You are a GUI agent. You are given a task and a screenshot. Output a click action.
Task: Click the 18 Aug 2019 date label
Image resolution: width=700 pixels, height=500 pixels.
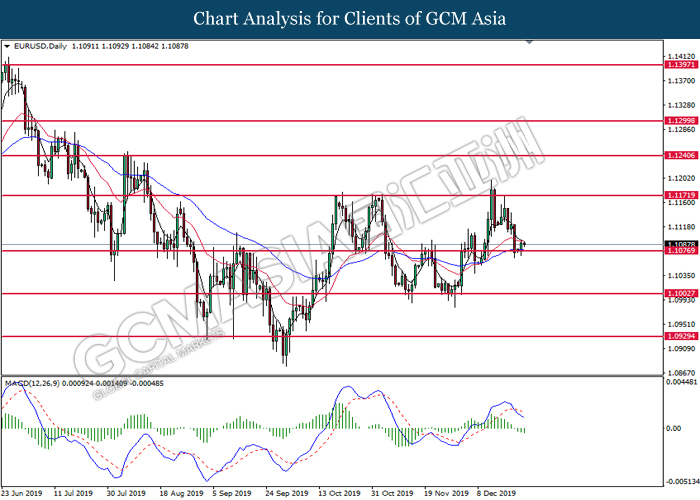point(181,493)
